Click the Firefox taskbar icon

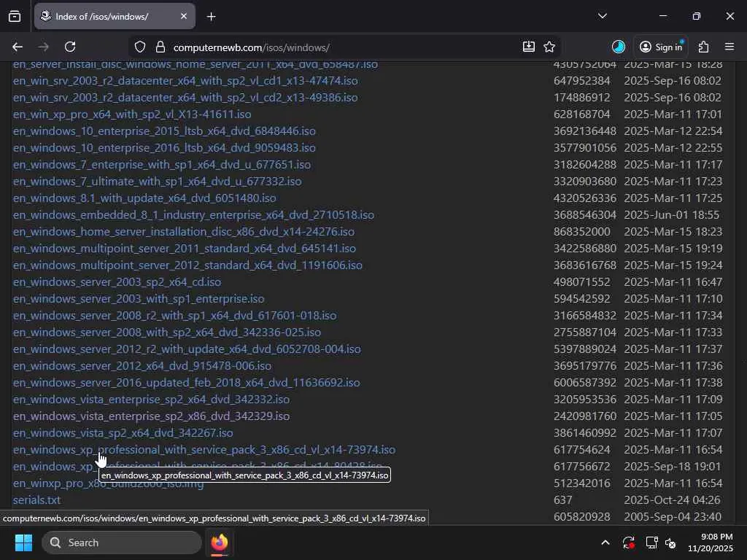[219, 542]
